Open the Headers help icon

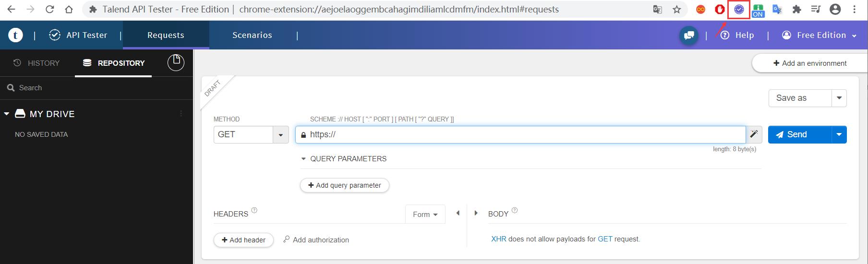[254, 210]
